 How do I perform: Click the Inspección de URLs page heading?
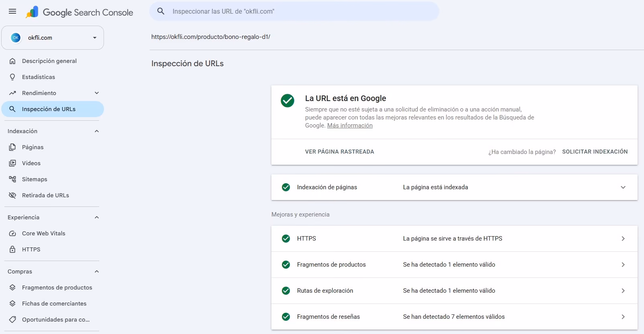point(187,63)
